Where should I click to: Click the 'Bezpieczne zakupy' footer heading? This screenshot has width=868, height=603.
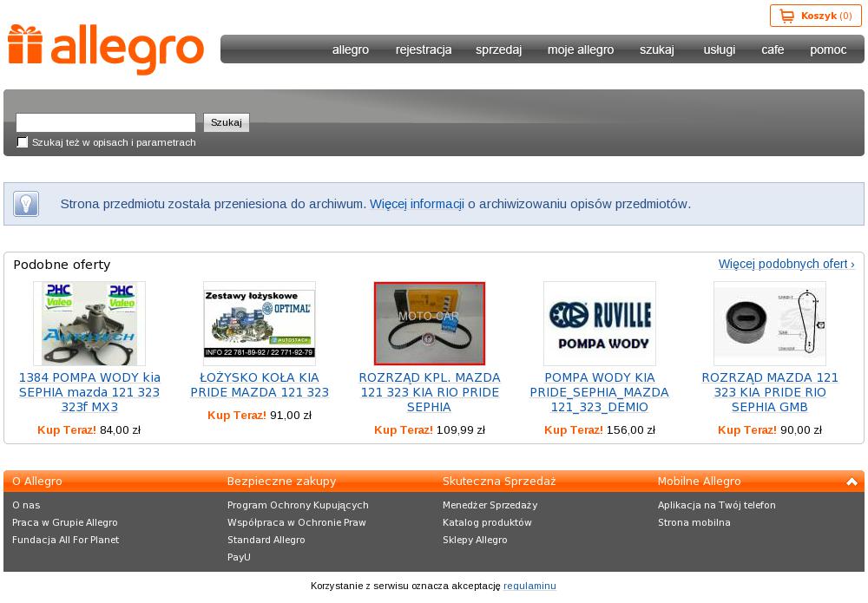282,482
